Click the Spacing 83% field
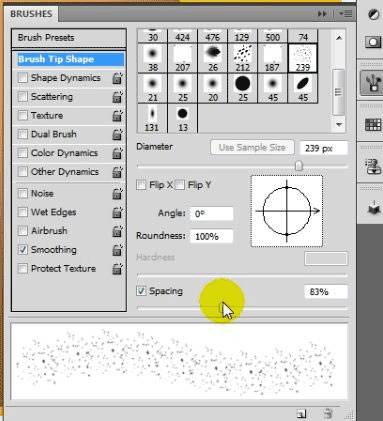This screenshot has height=421, width=383. click(326, 292)
